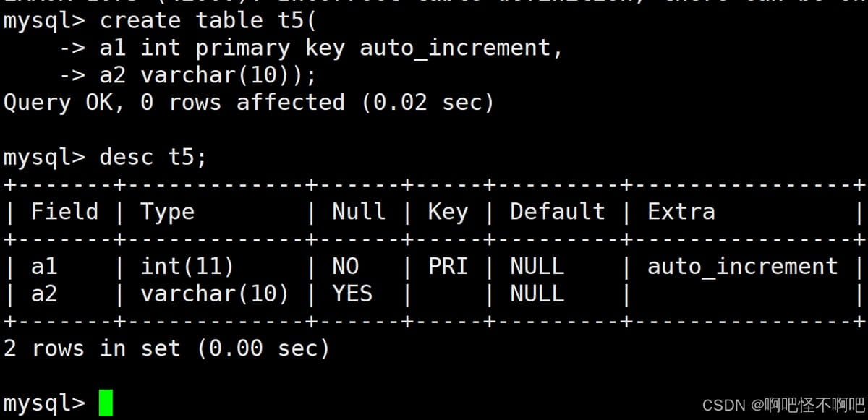Image resolution: width=868 pixels, height=420 pixels.
Task: Click the "a2" field name in table
Action: (44, 294)
